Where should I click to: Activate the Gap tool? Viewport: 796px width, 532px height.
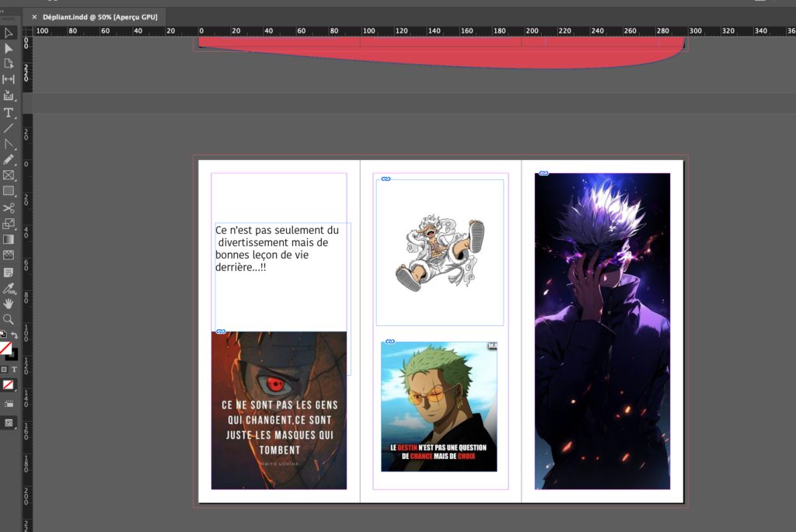click(x=9, y=79)
